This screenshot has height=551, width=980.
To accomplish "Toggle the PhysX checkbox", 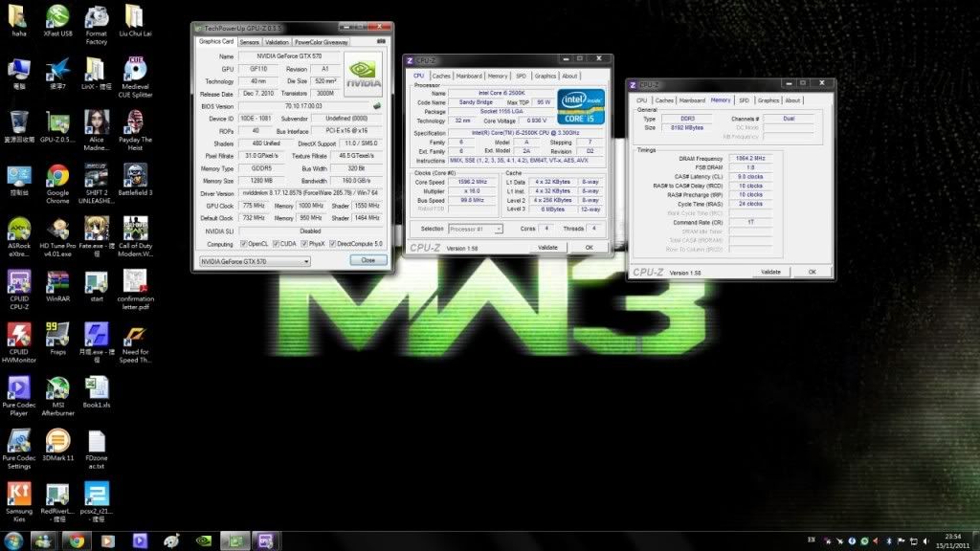I will coord(305,244).
